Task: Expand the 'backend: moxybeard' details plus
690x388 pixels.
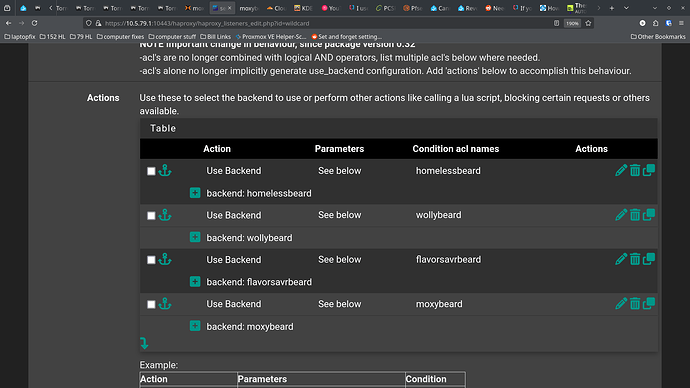Action: 195,326
